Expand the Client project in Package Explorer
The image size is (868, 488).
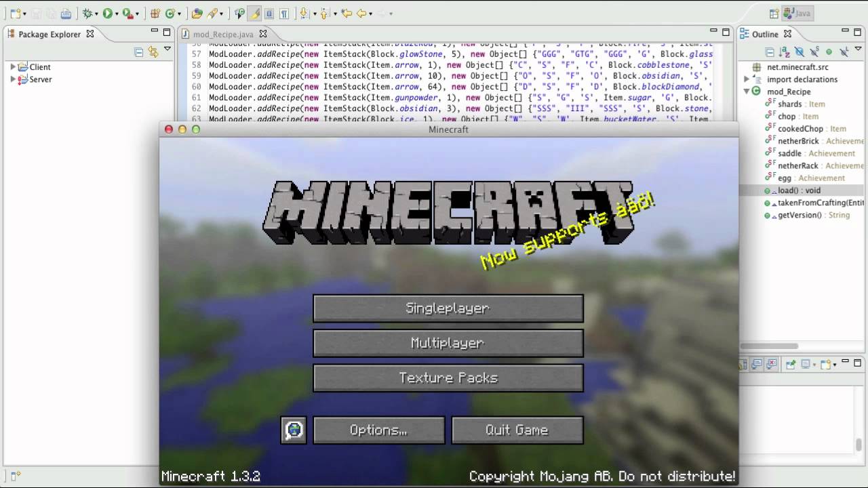(12, 66)
